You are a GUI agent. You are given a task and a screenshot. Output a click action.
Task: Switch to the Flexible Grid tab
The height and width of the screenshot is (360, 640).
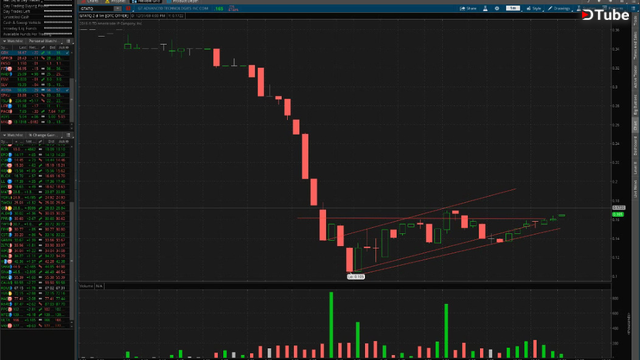tap(146, 2)
